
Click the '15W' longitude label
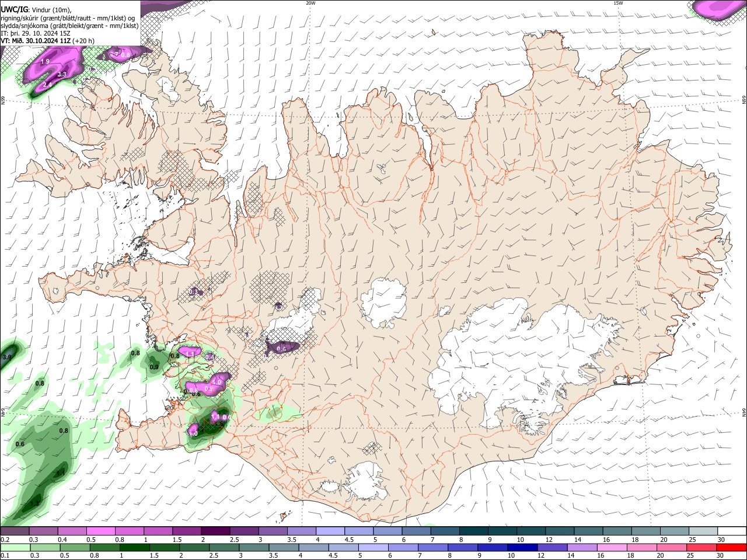(618, 3)
